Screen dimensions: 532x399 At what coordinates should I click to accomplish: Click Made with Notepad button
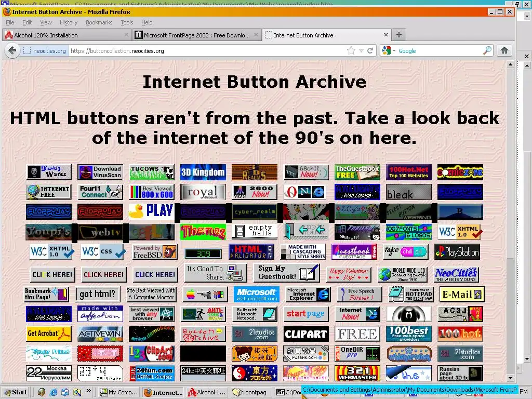click(x=410, y=294)
